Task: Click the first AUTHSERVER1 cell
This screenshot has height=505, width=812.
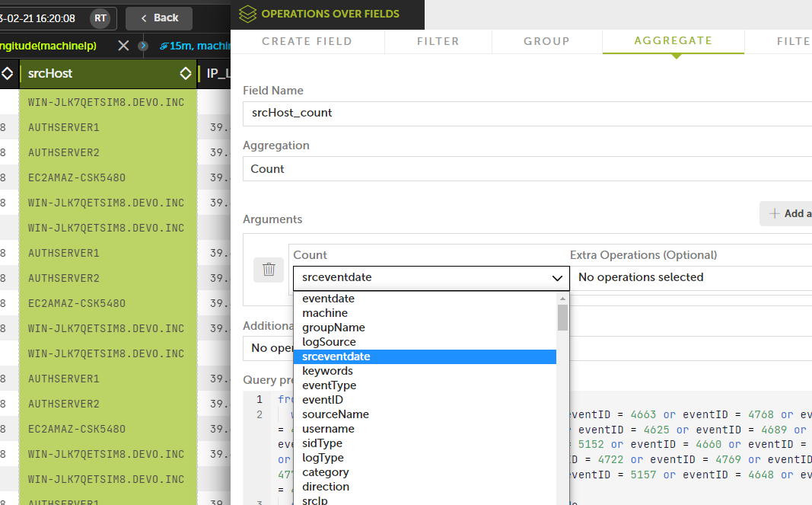Action: click(x=108, y=127)
